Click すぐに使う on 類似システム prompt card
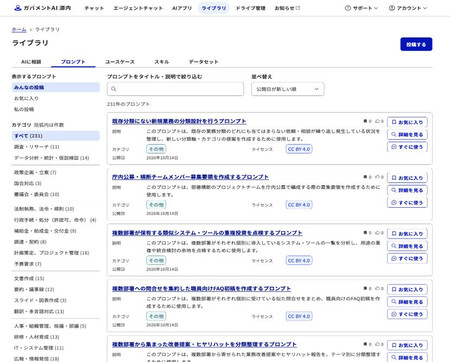This screenshot has height=362, width=450. pos(407,258)
